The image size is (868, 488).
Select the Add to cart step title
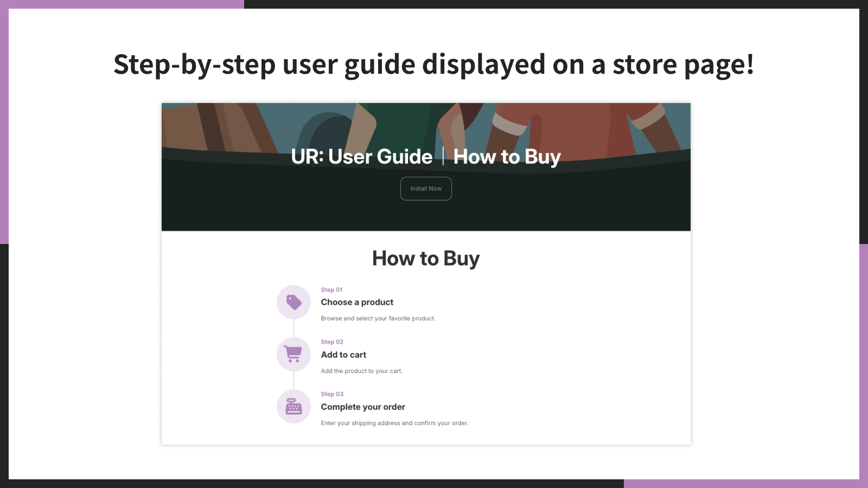(x=343, y=354)
